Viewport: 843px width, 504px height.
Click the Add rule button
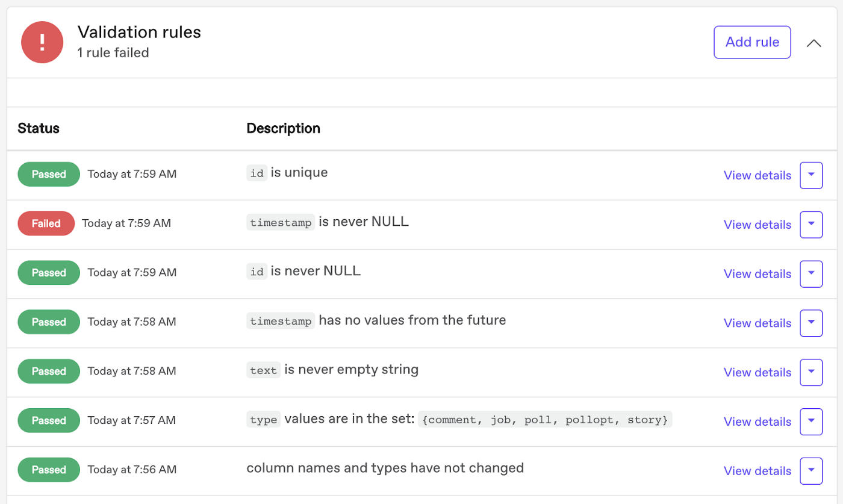click(752, 42)
